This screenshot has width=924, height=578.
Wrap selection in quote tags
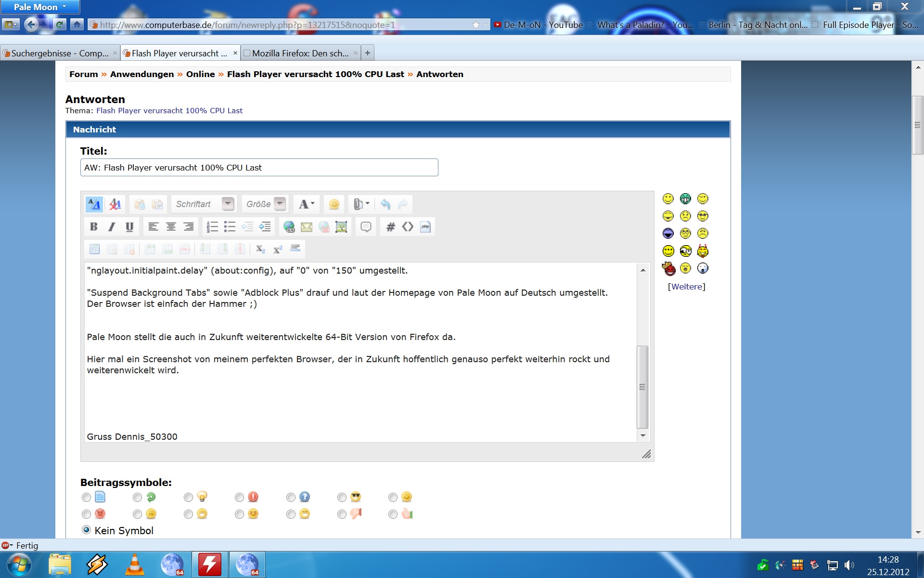point(366,227)
